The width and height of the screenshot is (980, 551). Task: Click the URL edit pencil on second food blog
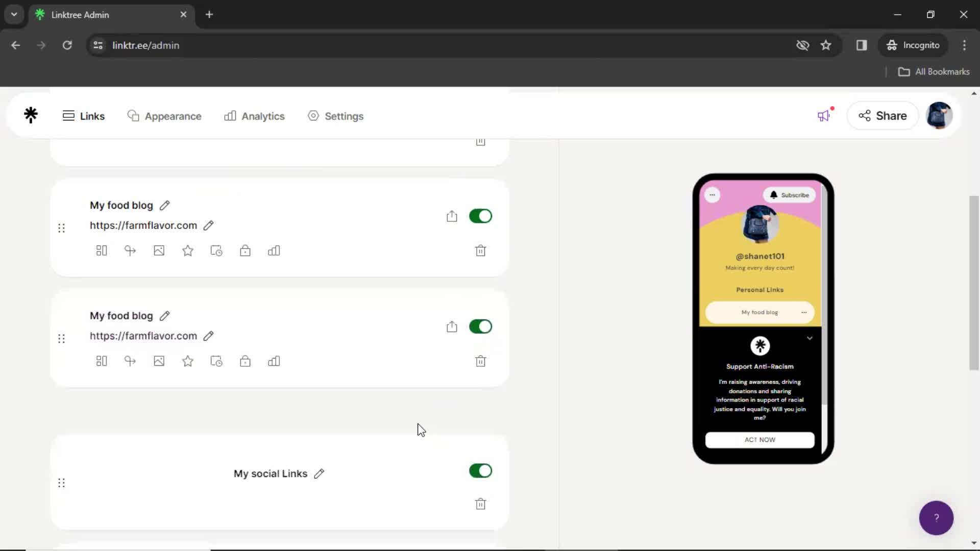tap(208, 335)
